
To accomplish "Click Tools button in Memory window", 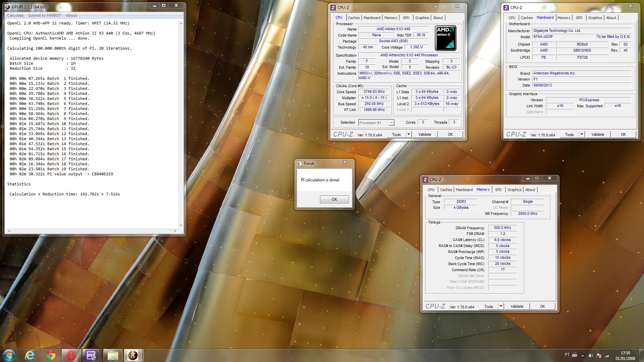I will tap(489, 306).
